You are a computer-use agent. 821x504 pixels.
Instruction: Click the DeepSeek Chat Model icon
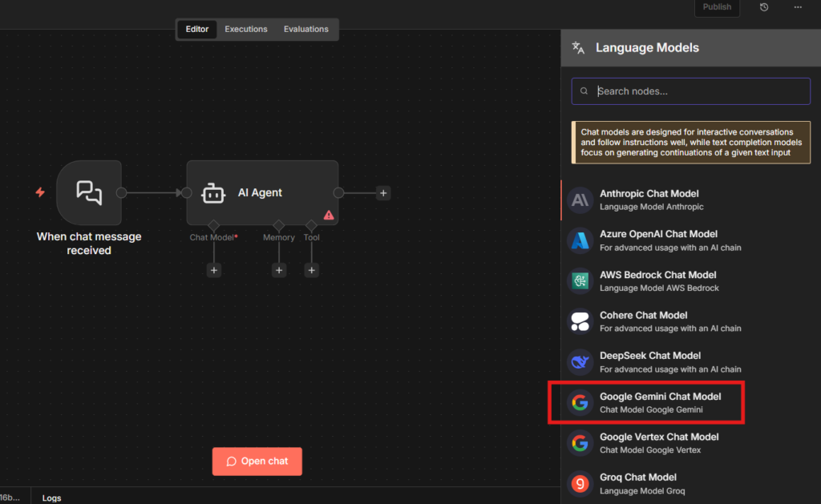(580, 361)
